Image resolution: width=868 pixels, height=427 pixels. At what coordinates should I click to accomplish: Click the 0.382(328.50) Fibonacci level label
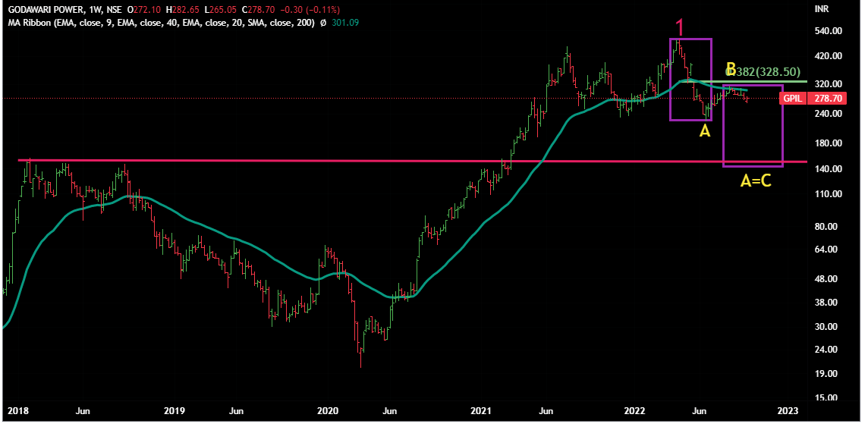(765, 71)
